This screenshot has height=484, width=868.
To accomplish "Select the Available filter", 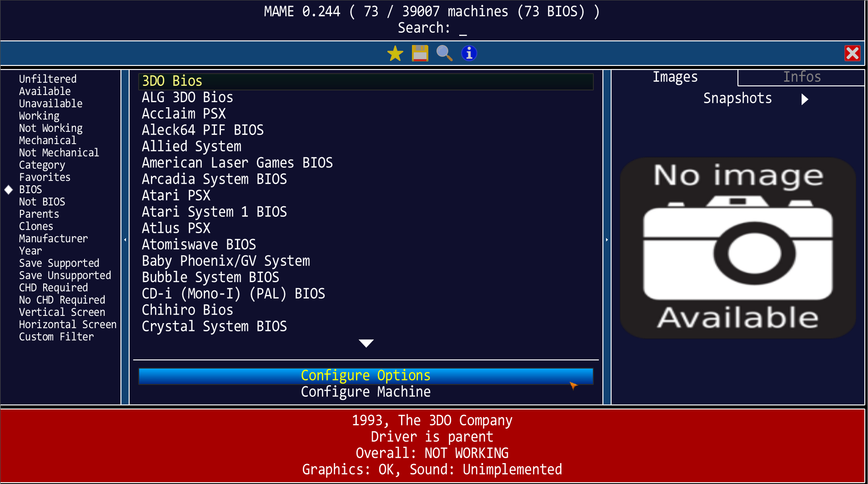I will coord(45,91).
